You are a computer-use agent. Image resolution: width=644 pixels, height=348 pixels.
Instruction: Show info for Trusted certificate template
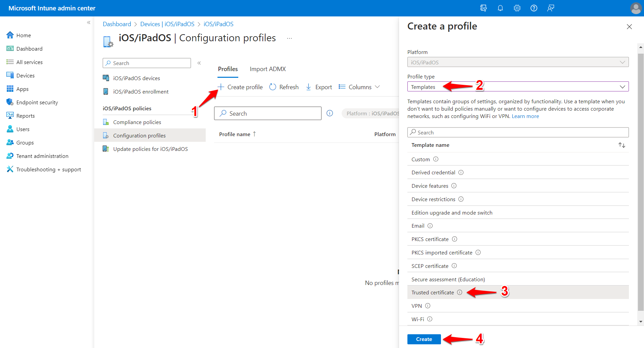459,292
